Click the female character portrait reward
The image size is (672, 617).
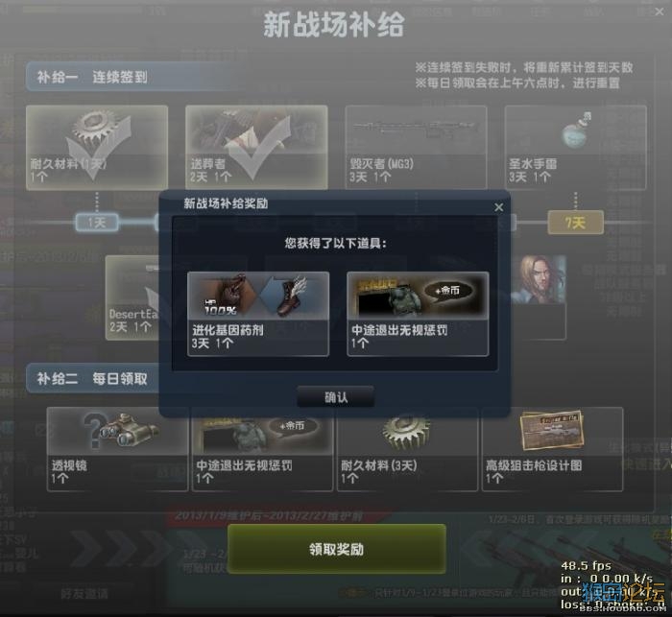tap(540, 280)
